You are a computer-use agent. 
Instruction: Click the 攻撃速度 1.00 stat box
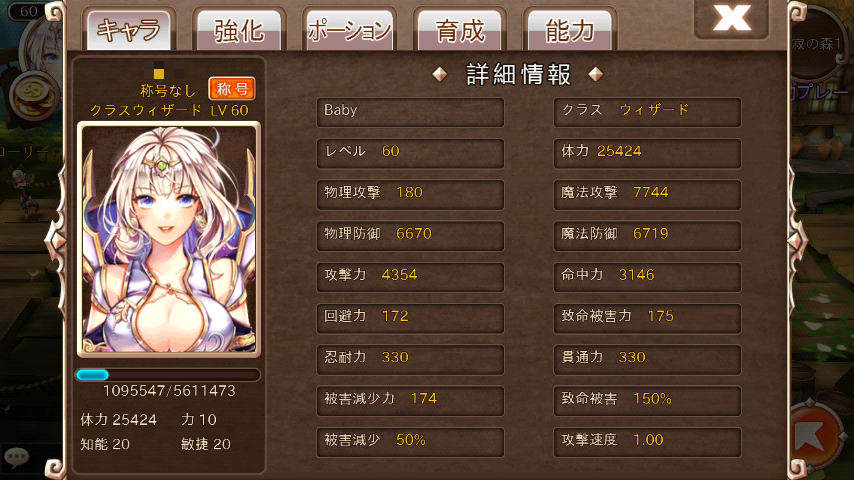pos(647,442)
